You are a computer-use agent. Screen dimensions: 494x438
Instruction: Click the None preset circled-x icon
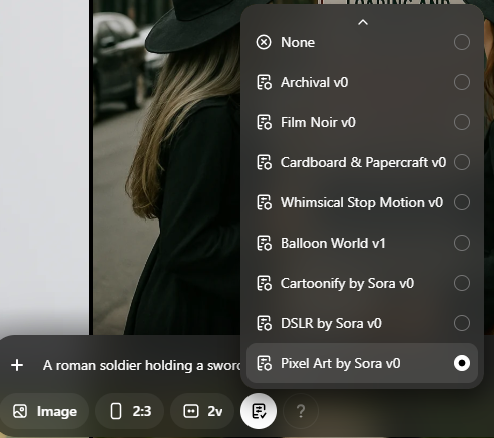[264, 42]
